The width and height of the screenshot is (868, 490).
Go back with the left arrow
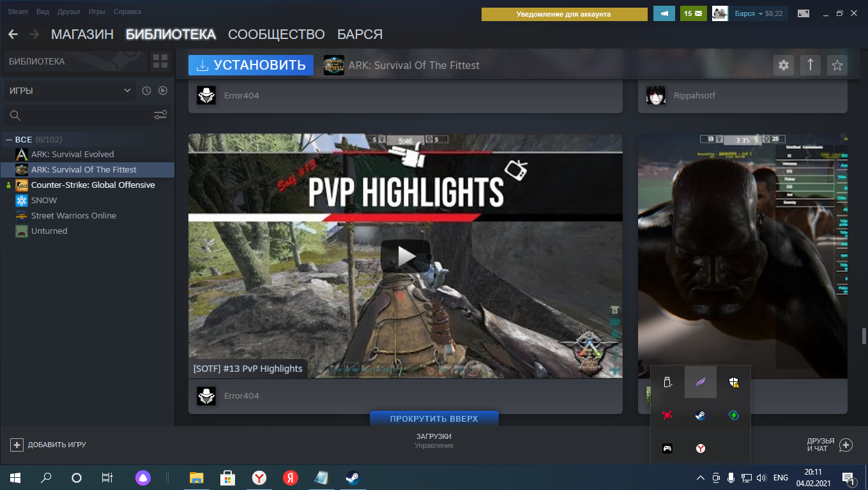(x=13, y=34)
